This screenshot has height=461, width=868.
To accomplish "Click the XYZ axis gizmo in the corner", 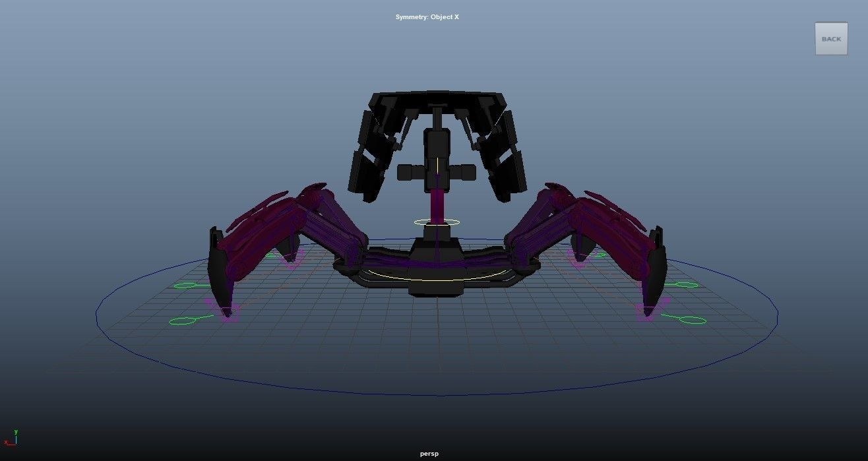I will (11, 438).
